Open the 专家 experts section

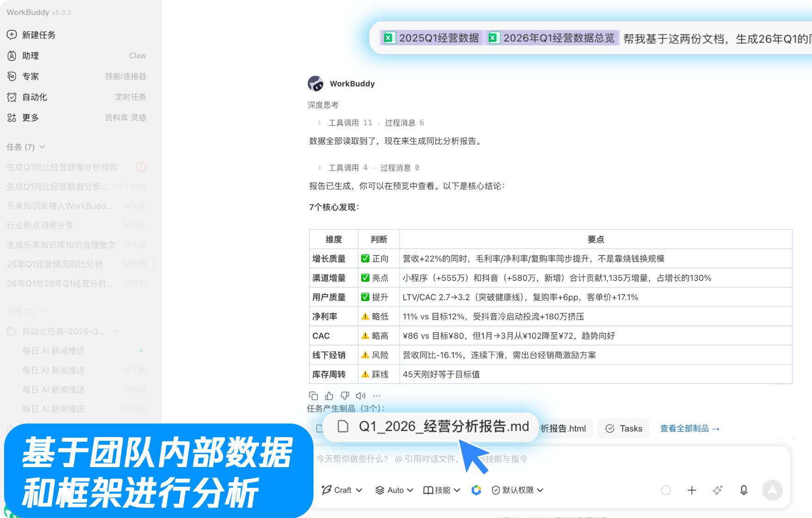[x=77, y=76]
